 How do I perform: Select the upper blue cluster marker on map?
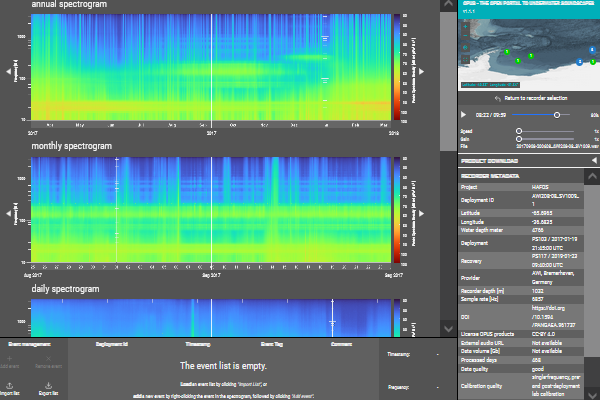click(592, 50)
